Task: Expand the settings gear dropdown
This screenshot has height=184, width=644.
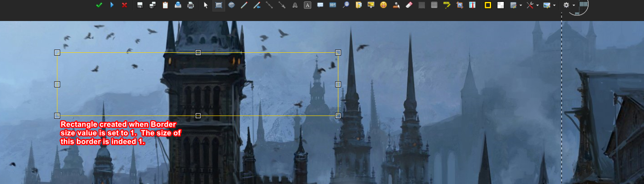Action: tap(574, 6)
